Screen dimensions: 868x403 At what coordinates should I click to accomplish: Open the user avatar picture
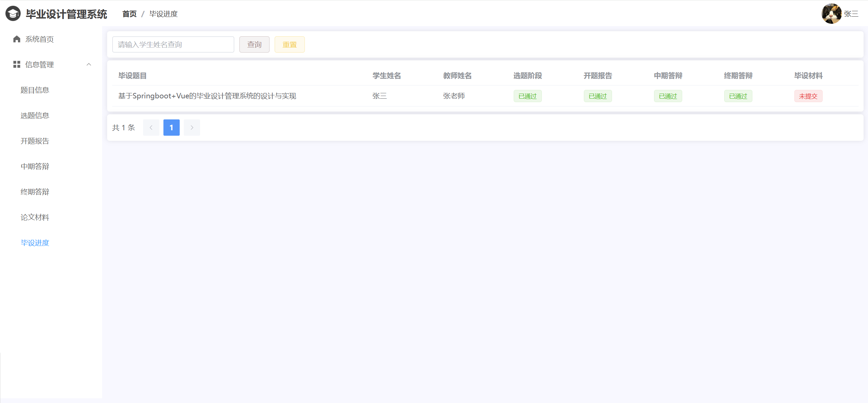click(831, 14)
